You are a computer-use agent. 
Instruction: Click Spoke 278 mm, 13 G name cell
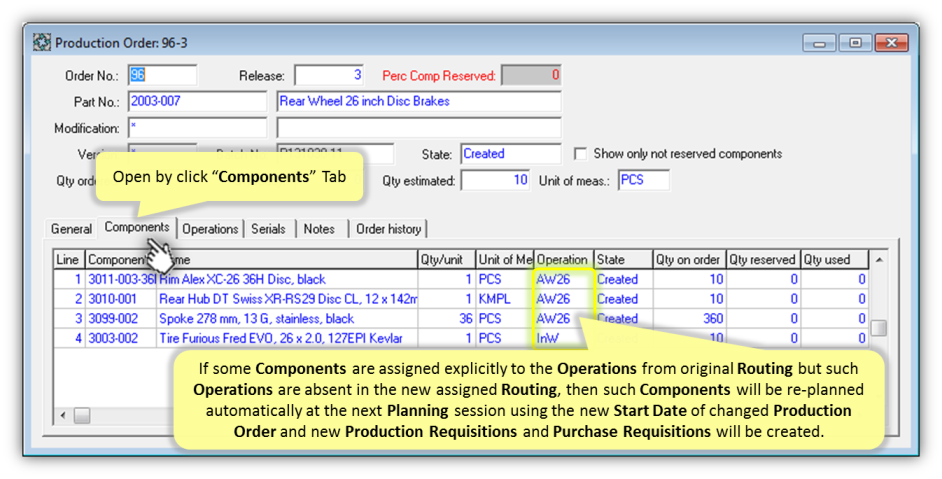(287, 319)
